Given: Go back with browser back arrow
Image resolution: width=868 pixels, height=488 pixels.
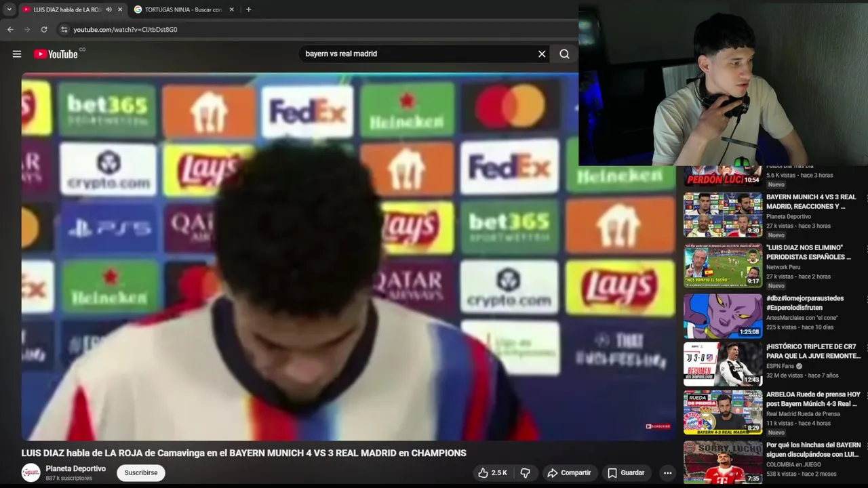Looking at the screenshot, I should pos(10,30).
